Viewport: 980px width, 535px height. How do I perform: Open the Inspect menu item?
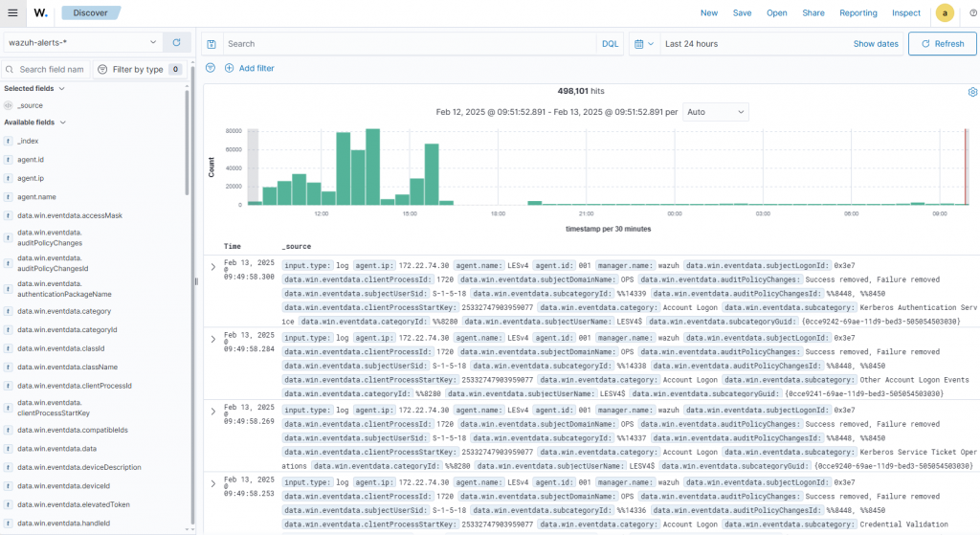[x=906, y=13]
